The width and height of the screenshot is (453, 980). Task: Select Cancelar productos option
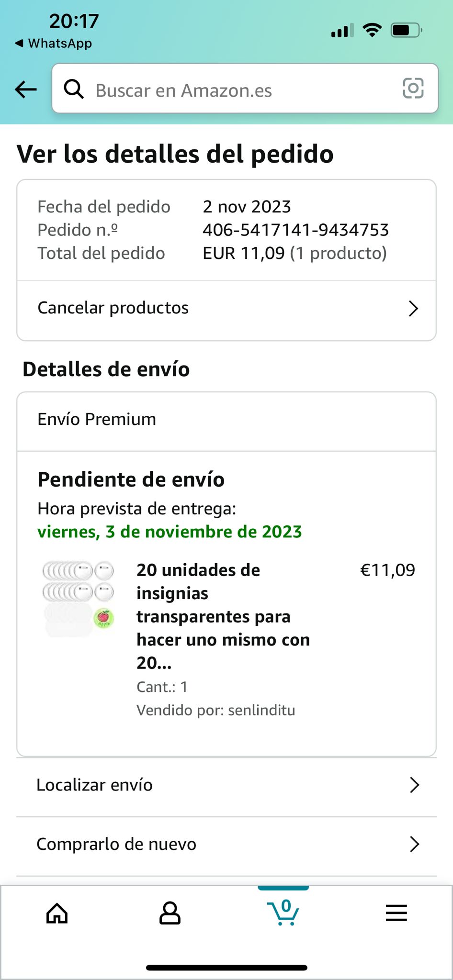click(113, 308)
